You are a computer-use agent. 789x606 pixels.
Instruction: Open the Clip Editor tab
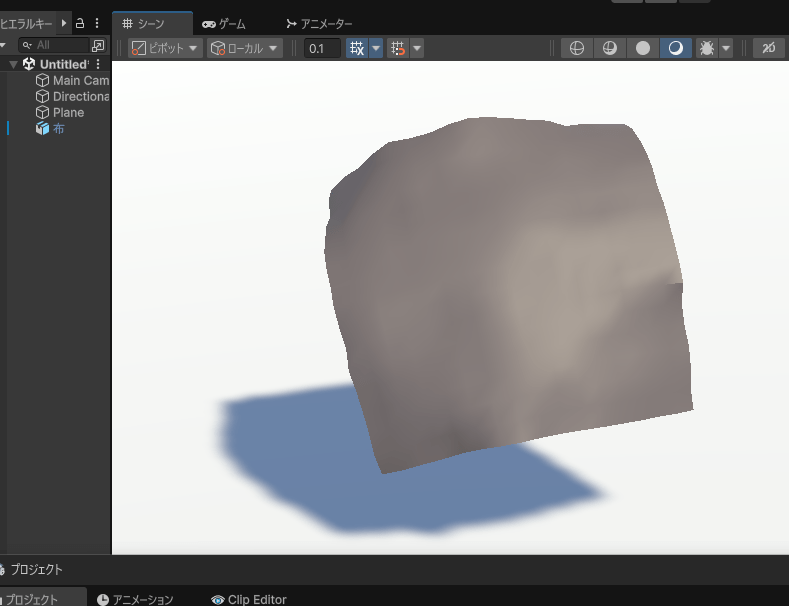coord(249,599)
